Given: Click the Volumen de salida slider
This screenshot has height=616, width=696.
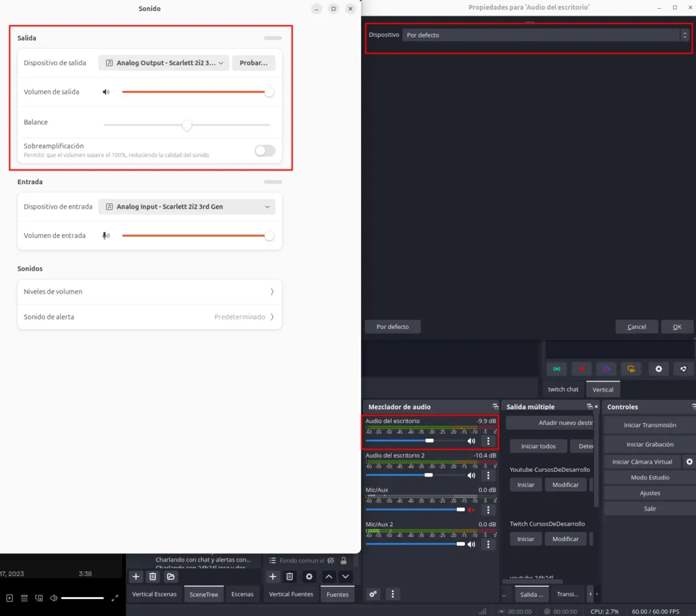Looking at the screenshot, I should click(x=196, y=92).
